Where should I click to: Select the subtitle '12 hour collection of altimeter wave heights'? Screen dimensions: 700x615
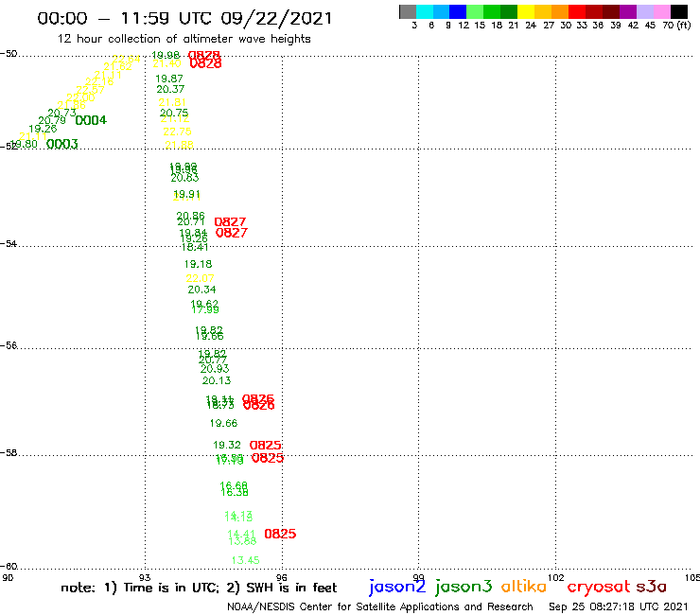click(184, 39)
